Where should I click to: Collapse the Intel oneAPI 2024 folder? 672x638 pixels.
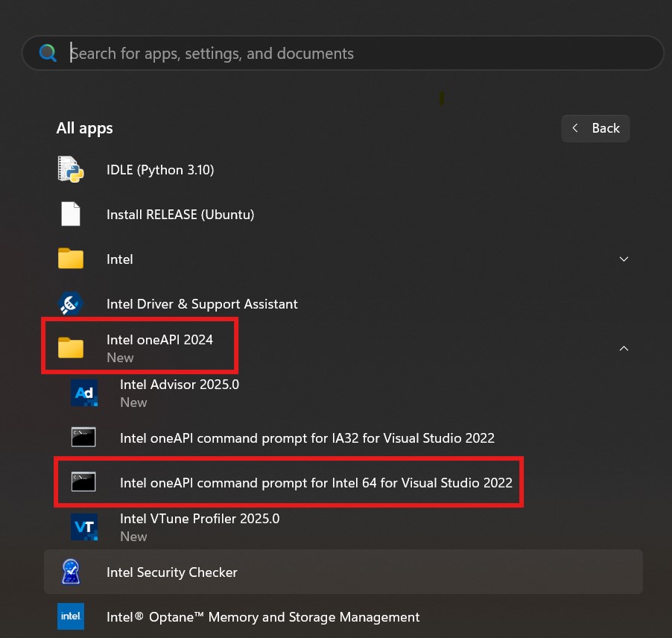tap(624, 348)
